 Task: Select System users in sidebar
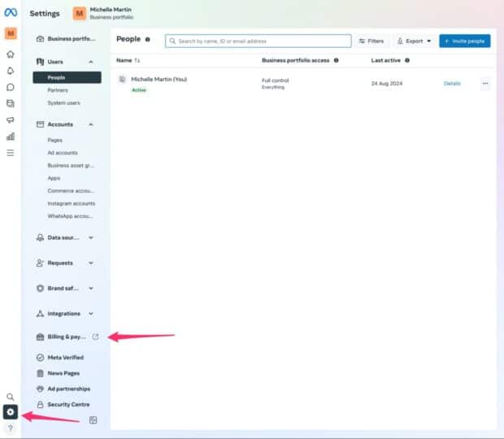[x=63, y=103]
